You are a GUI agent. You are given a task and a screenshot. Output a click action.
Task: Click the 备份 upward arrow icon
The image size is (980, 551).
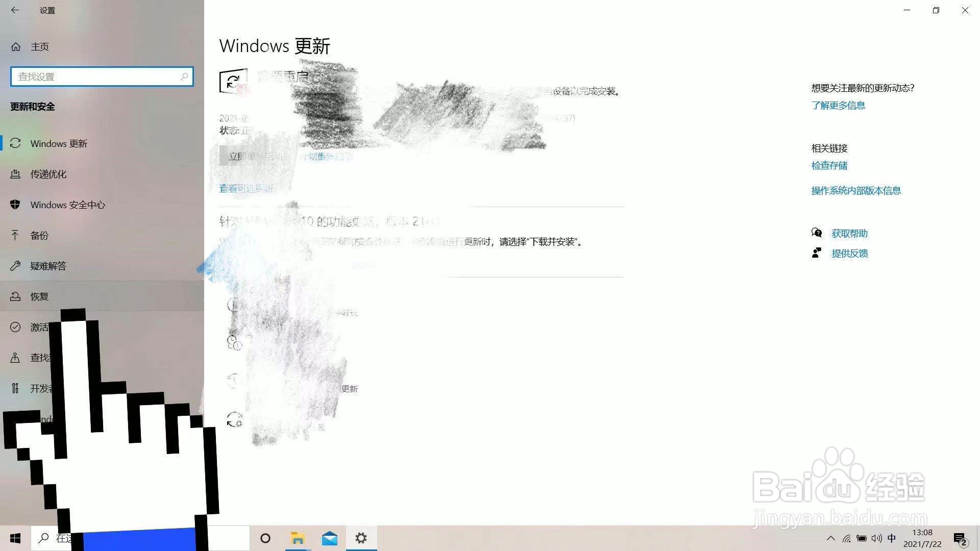point(15,235)
